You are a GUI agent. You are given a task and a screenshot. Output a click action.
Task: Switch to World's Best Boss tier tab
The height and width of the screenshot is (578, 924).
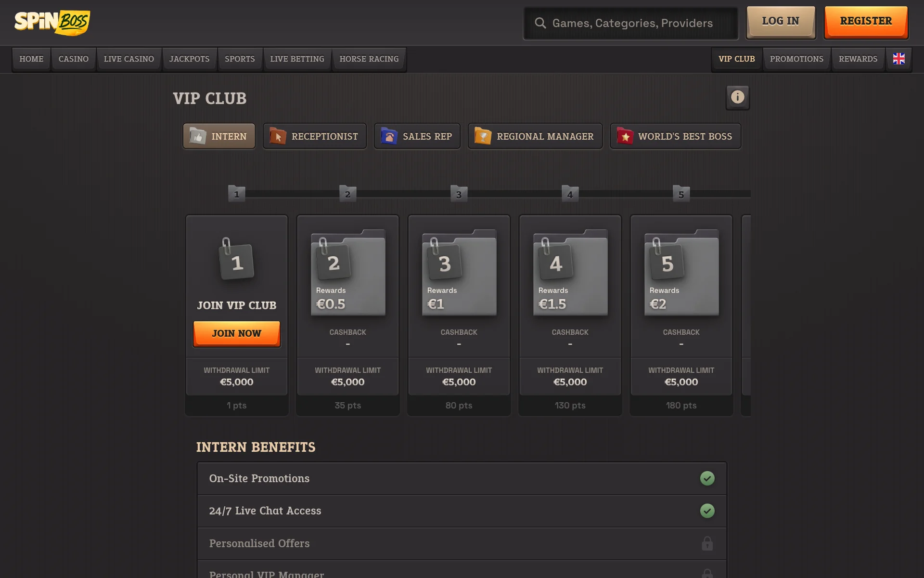coord(675,136)
